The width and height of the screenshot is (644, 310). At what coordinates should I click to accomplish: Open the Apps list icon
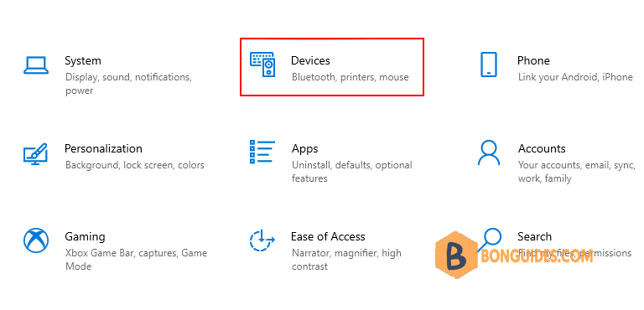(x=262, y=152)
